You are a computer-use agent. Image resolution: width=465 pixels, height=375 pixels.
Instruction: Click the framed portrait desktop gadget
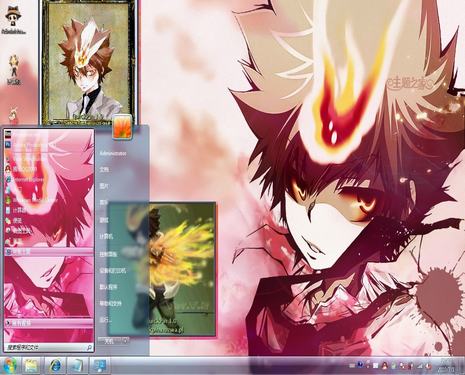pyautogui.click(x=88, y=62)
